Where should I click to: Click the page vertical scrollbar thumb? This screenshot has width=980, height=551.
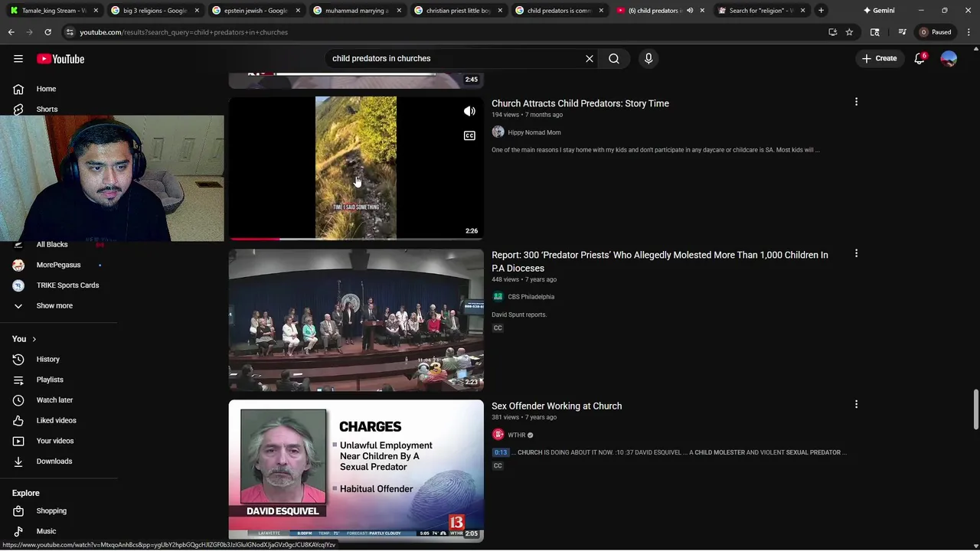point(975,410)
